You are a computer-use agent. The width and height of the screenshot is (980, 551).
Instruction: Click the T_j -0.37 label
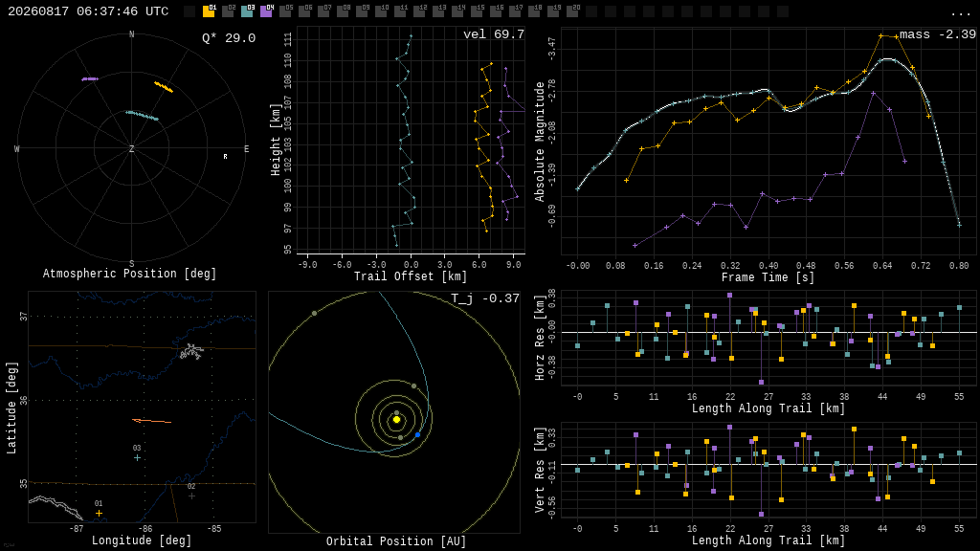(485, 298)
